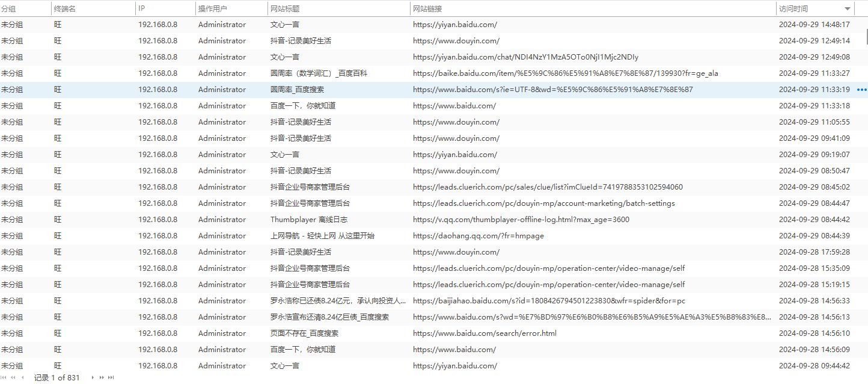Click 旺 terminal name in 17:59:28 row

click(x=58, y=252)
